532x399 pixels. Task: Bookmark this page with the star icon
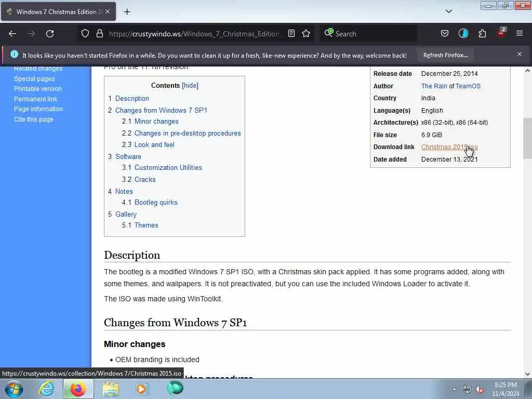click(306, 33)
